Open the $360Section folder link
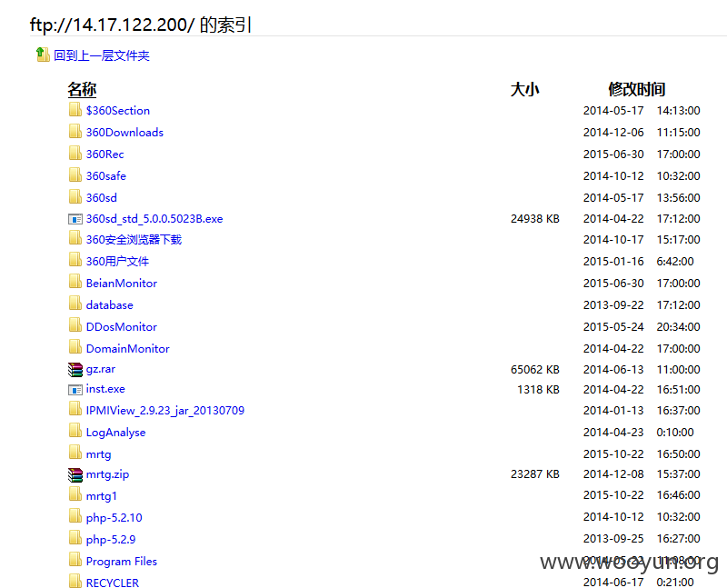This screenshot has height=588, width=727. 118,110
